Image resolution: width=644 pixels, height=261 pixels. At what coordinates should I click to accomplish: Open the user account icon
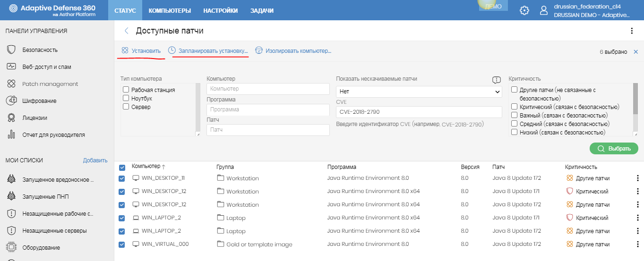point(544,10)
